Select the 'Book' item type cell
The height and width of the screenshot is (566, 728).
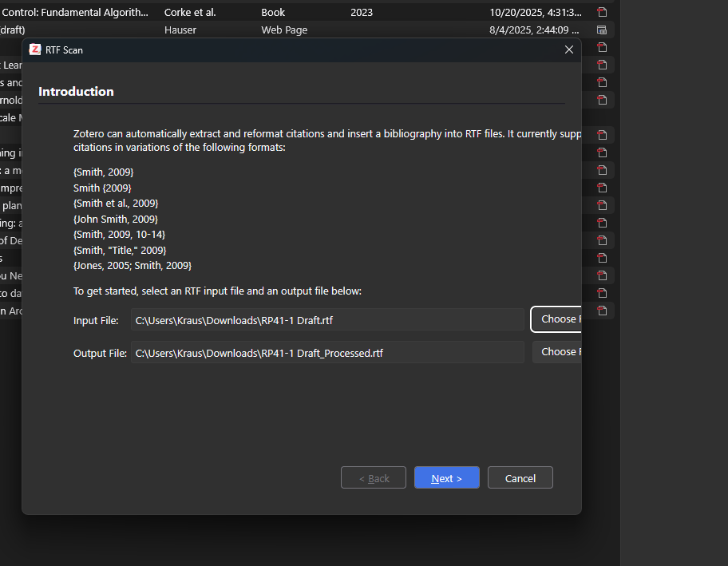pos(273,13)
